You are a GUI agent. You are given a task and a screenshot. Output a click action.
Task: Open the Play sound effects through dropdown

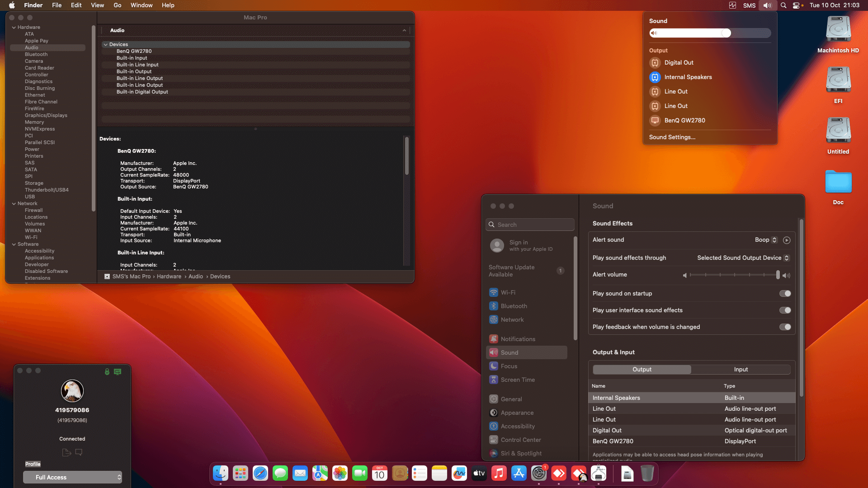coord(743,258)
